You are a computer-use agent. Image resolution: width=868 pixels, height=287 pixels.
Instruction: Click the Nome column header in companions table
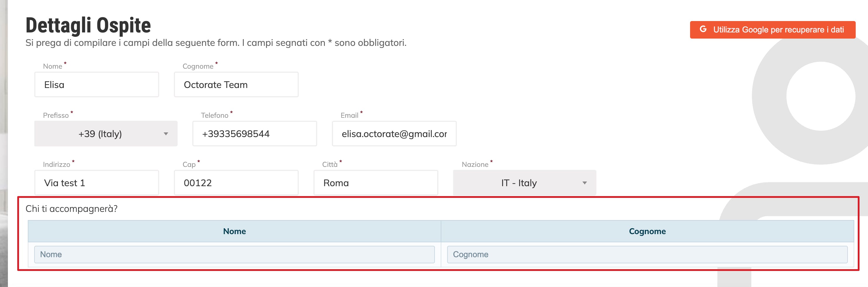[234, 231]
